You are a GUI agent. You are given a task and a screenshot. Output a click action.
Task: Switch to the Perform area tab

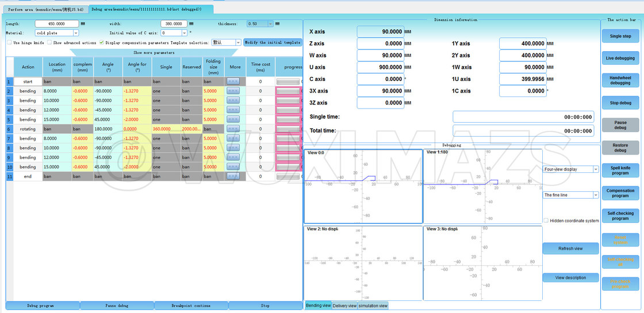click(45, 10)
